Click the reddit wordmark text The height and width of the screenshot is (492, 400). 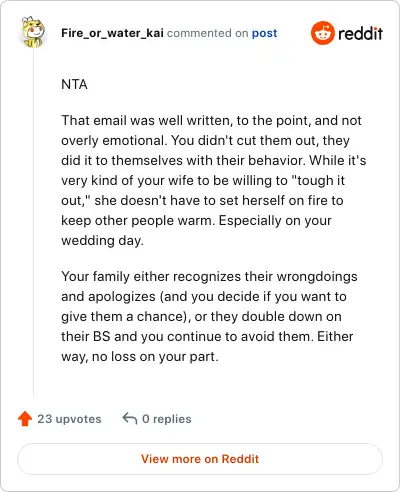(x=360, y=33)
